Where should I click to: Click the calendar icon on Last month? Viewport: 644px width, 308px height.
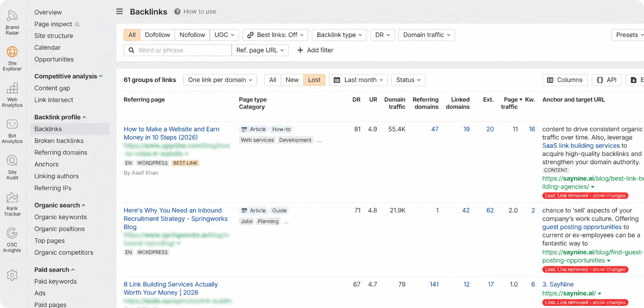337,80
